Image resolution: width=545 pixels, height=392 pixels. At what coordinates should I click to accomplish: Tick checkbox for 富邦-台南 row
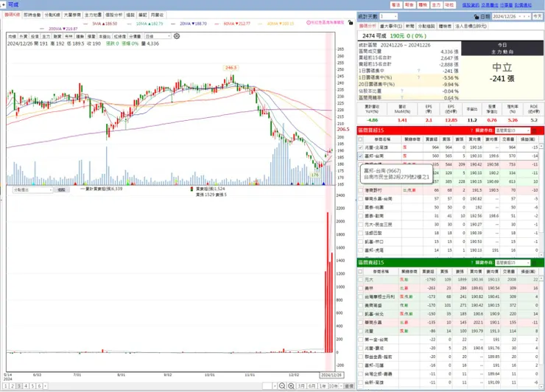(360, 156)
